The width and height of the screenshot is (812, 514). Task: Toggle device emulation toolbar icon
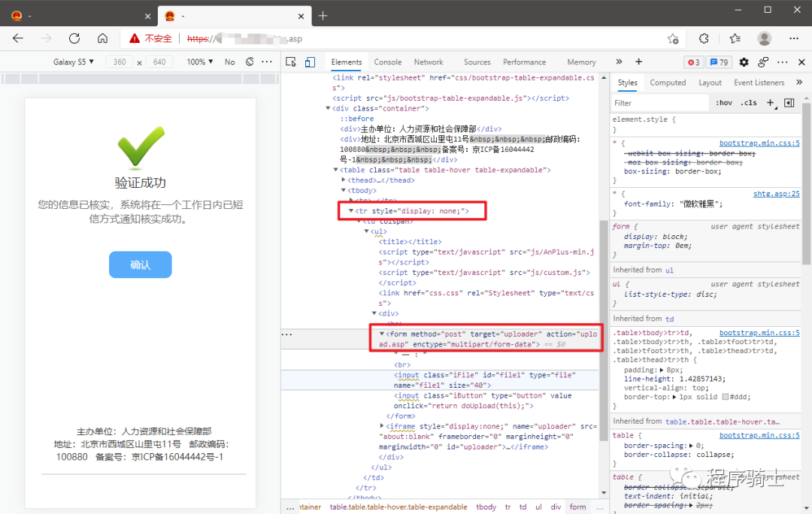tap(310, 62)
